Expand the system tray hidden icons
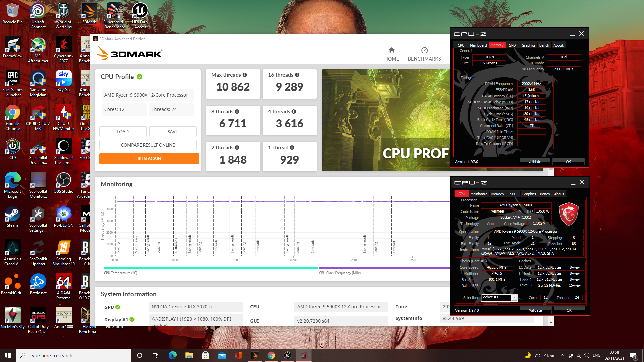Screen dimensions: 644x362 tap(562, 355)
